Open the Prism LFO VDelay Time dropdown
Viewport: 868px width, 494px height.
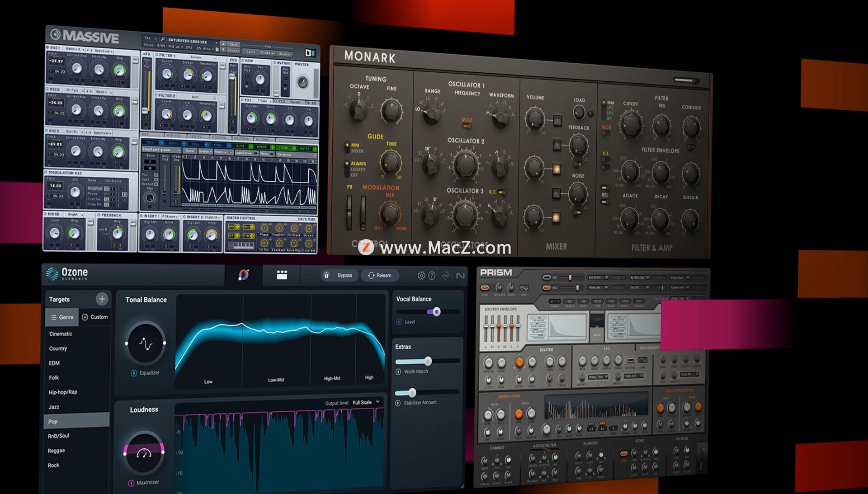(x=599, y=376)
